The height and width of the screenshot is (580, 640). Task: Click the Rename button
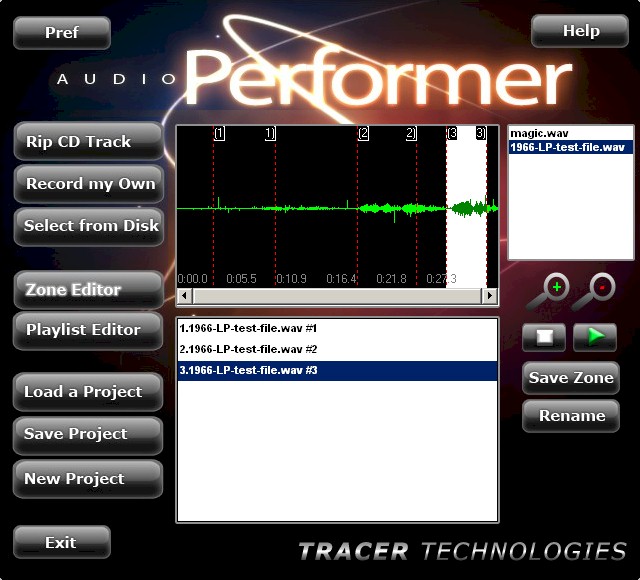[571, 416]
